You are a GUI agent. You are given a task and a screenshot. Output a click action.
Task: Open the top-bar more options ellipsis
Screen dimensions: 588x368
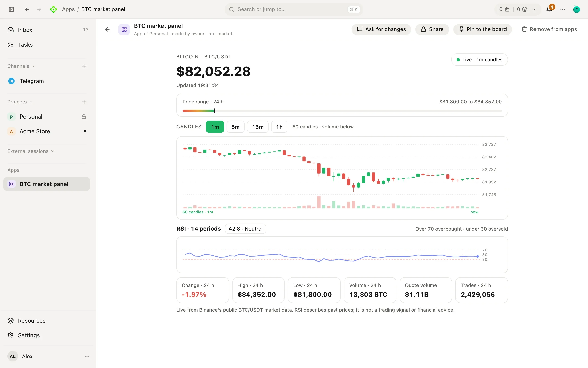[x=563, y=9]
